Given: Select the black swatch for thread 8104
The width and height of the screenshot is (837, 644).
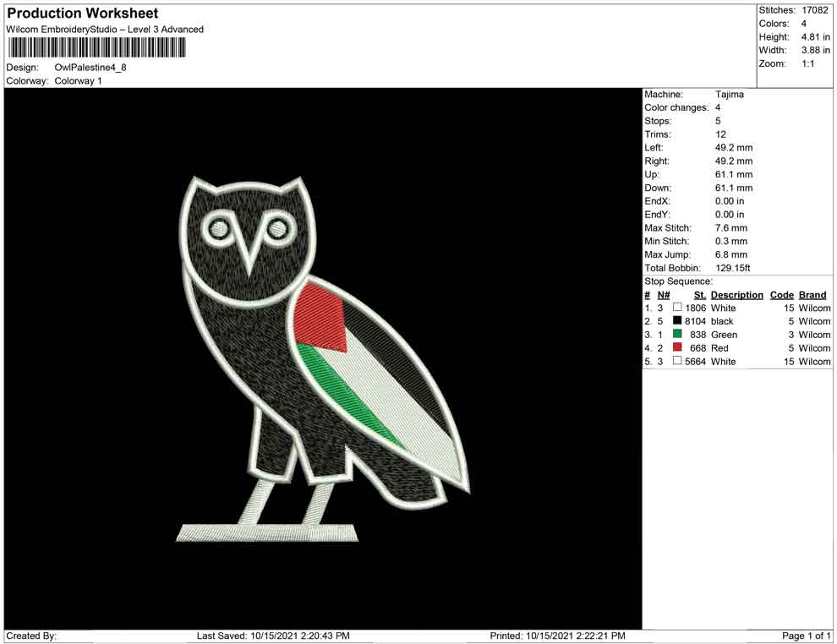Looking at the screenshot, I should 677,320.
